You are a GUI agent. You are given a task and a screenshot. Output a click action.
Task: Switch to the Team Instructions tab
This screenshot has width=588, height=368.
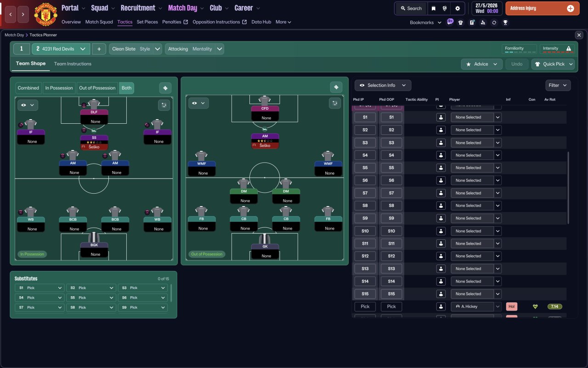(x=73, y=64)
